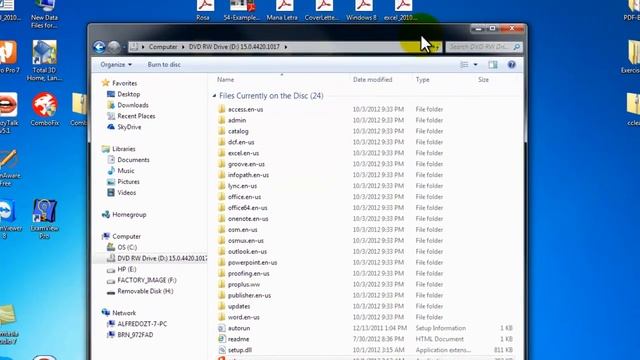
Task: Open HP (E:) drive
Action: [127, 270]
